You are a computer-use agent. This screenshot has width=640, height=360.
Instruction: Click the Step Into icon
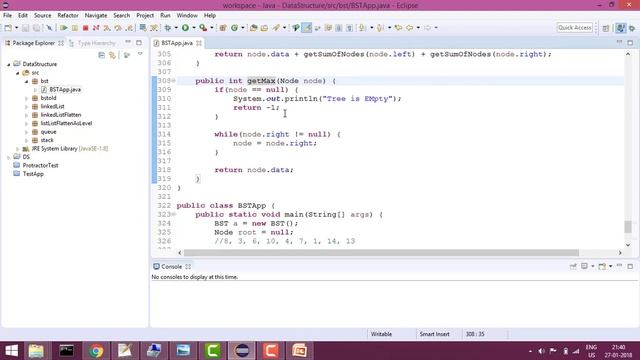(107, 28)
